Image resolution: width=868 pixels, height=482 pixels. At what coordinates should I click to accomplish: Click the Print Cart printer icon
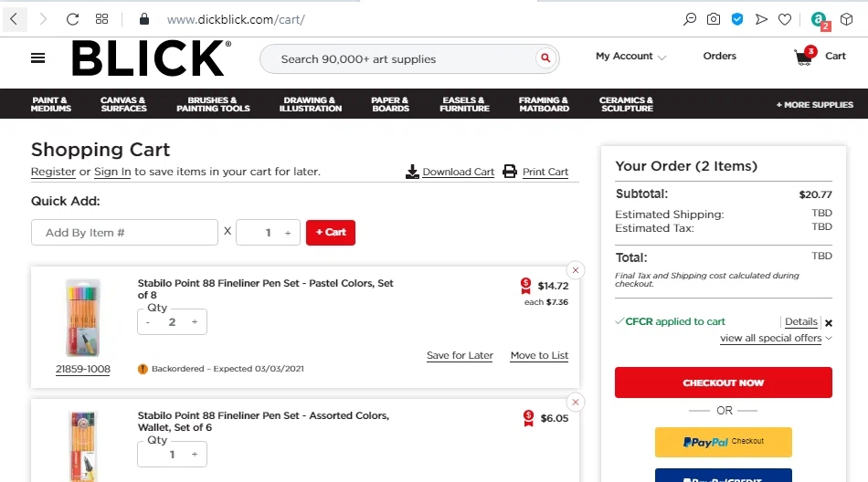tap(509, 172)
